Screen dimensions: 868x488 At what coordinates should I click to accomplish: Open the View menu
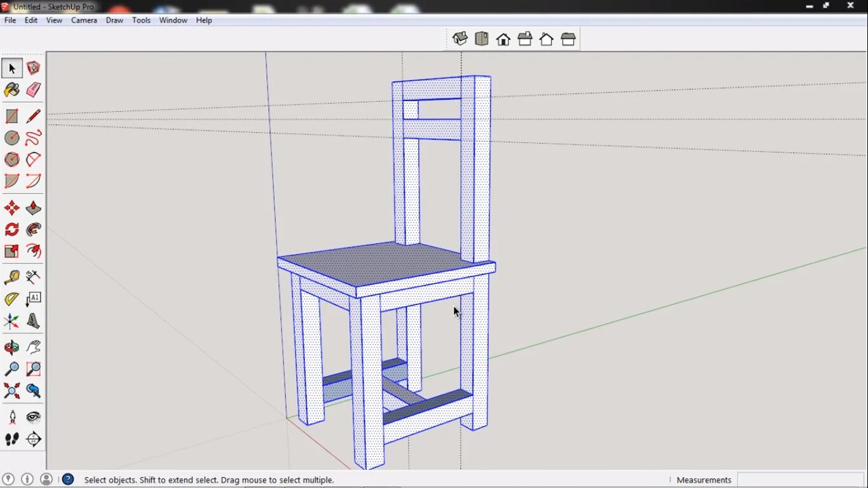(x=54, y=20)
